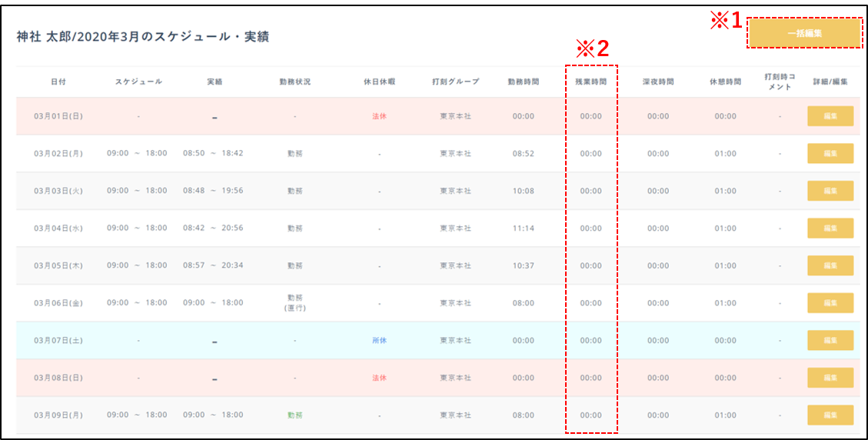Click 編集 on the 03月04日(水) row
This screenshot has width=868, height=440.
coord(830,228)
